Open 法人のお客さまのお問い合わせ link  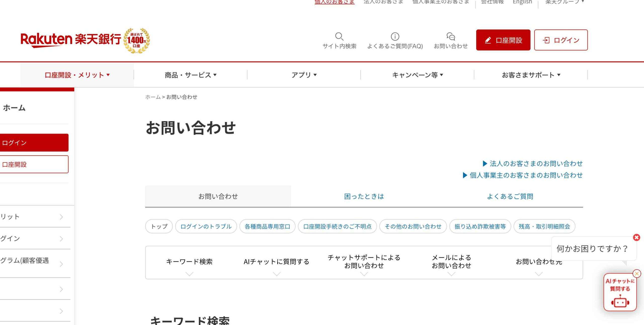click(533, 164)
